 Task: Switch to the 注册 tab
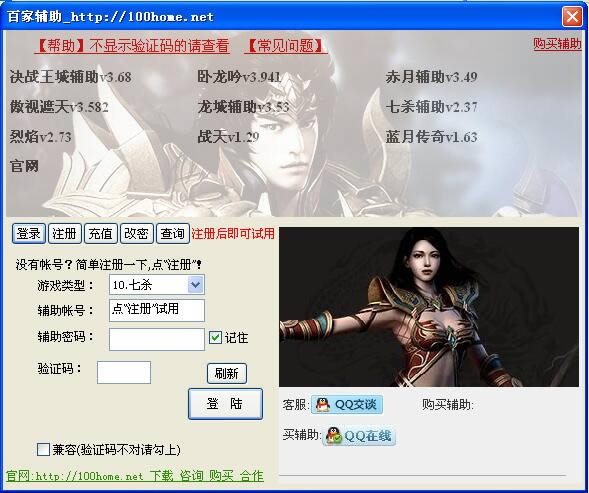[64, 234]
